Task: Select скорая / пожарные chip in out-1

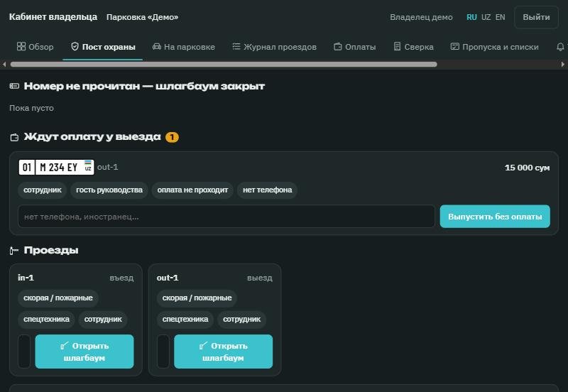Action: (x=197, y=298)
